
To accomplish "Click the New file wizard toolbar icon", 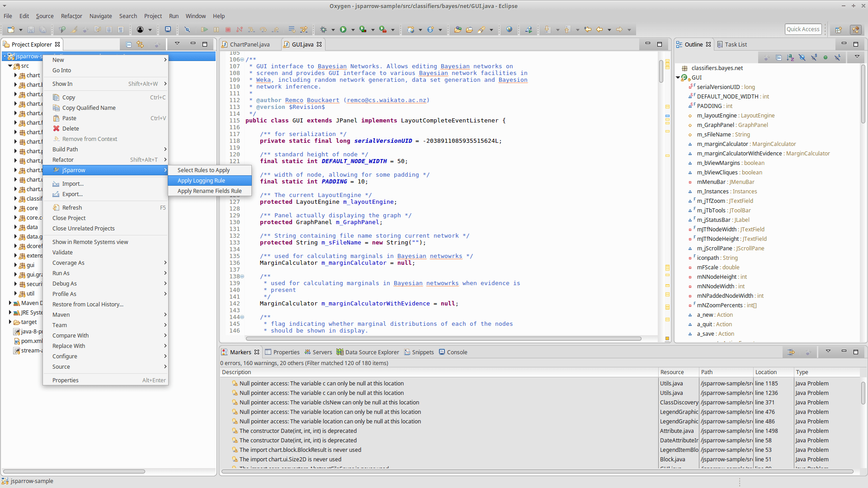I will pos(11,30).
